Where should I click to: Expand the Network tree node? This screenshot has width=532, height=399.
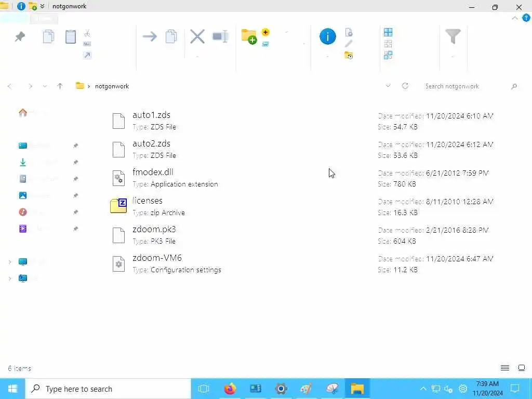(x=10, y=278)
